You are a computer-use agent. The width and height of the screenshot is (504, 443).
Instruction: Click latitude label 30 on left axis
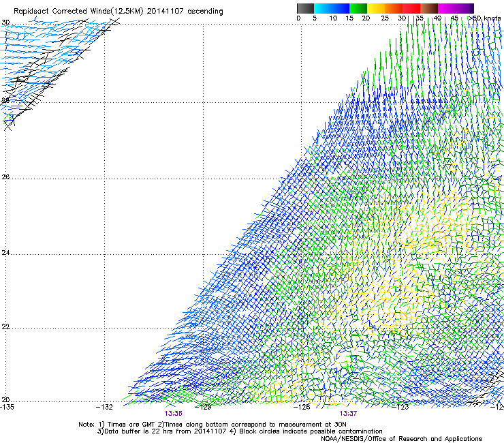point(5,22)
